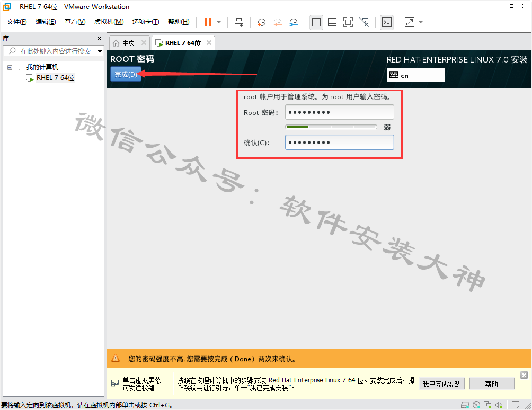
Task: Click the Root 密码 password field
Action: (x=339, y=112)
